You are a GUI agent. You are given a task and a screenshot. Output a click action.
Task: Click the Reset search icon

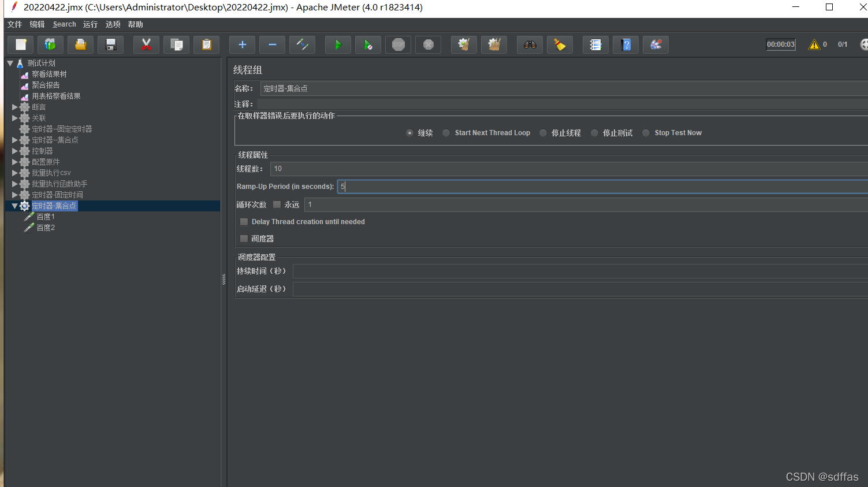pyautogui.click(x=560, y=44)
